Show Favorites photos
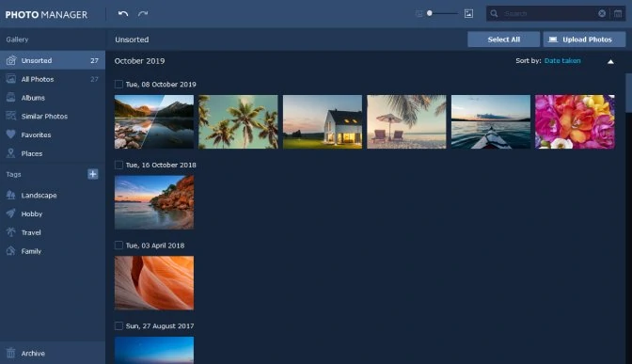Screen dimensions: 632x364 tap(53, 135)
